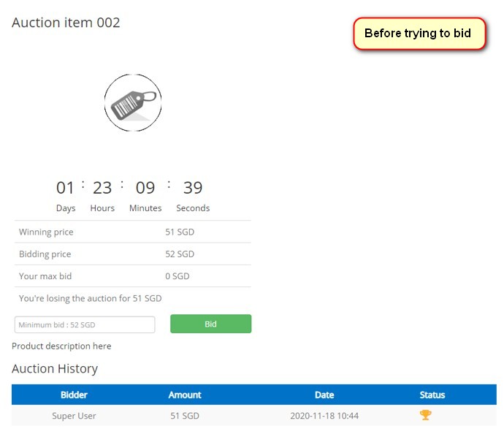Click the Auction item 002 title
Screen dimensions: 504x437
click(66, 23)
